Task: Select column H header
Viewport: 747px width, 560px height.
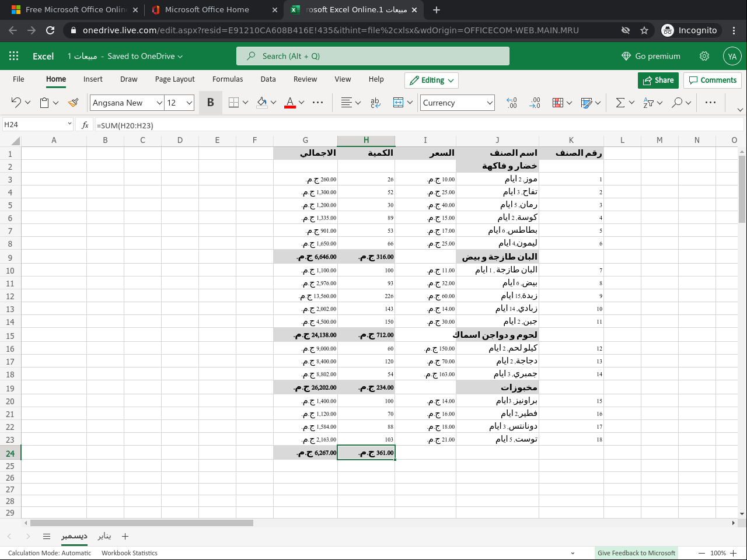Action: point(366,140)
